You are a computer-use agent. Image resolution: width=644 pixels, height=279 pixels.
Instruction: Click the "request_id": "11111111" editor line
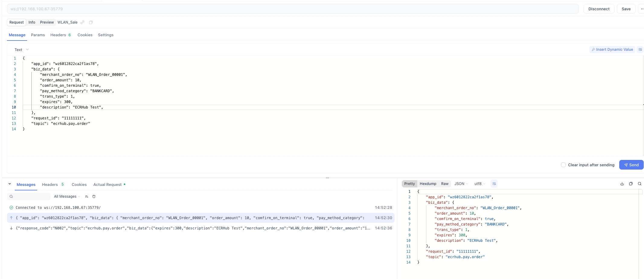[59, 118]
